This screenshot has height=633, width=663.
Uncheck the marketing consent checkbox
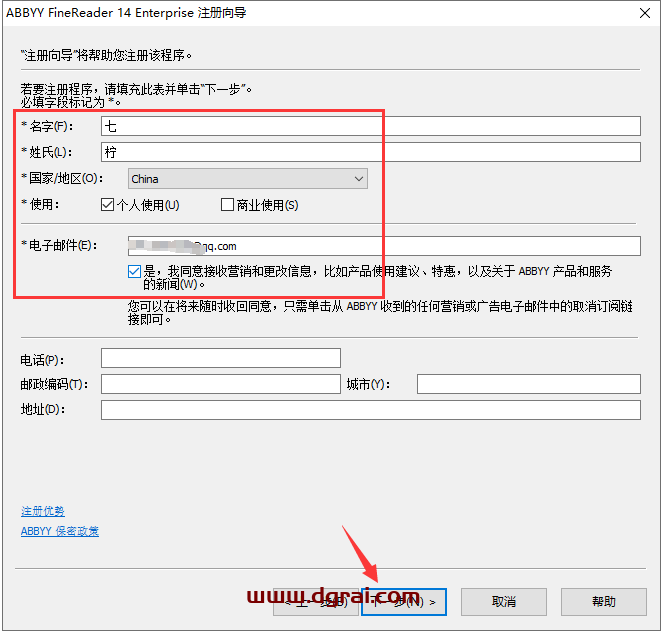(134, 271)
